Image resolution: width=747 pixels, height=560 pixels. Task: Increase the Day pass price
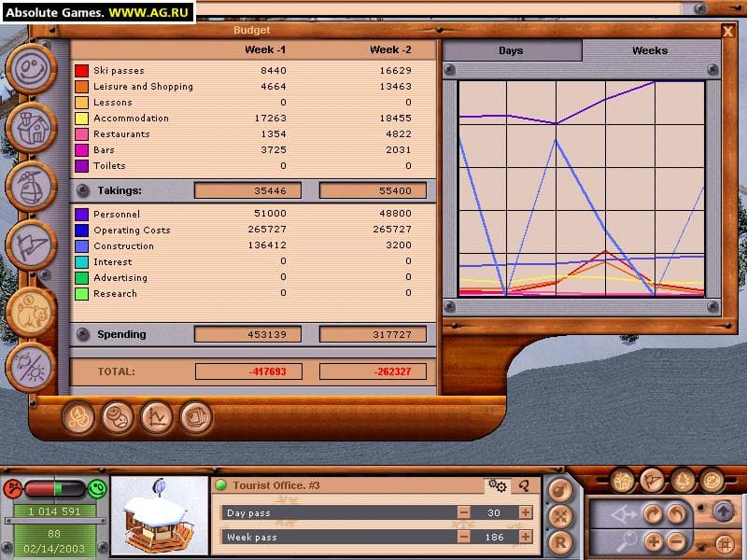click(526, 512)
